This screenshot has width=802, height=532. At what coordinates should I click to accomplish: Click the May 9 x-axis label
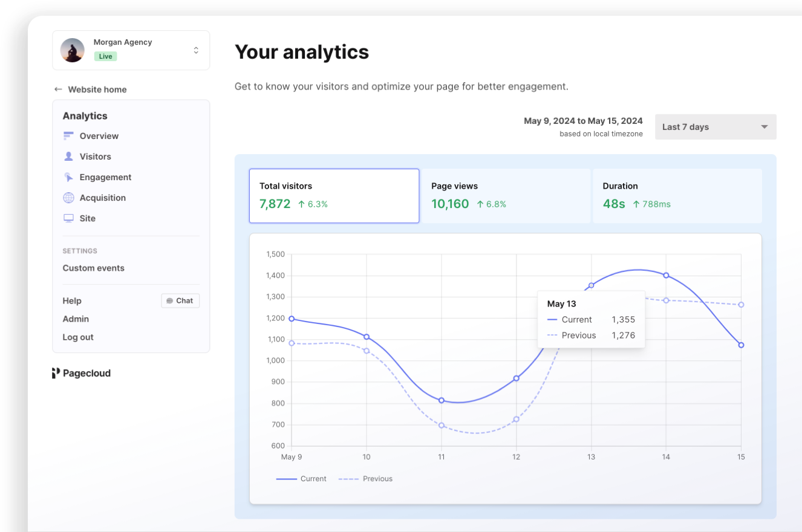(x=292, y=457)
